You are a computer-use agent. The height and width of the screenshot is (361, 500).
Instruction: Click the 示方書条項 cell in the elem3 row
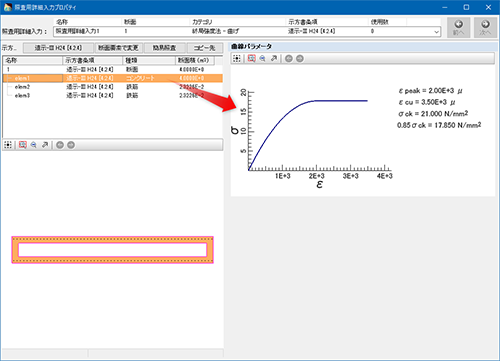(x=89, y=95)
